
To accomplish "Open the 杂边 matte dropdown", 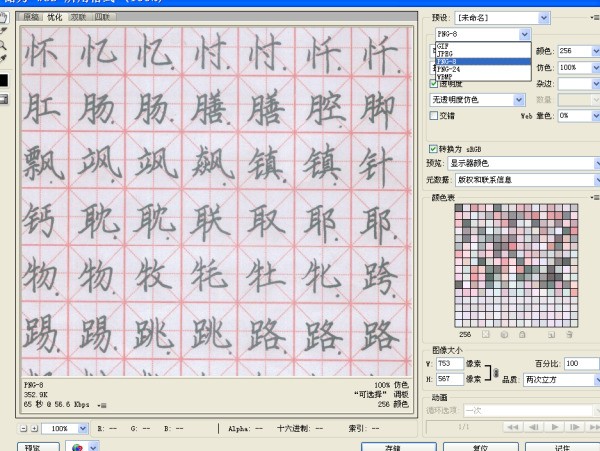I will click(595, 84).
